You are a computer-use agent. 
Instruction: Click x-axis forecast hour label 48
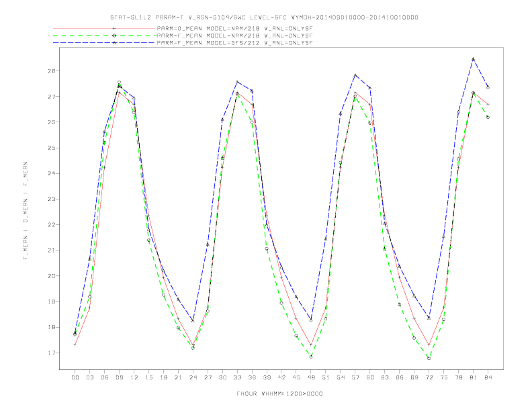311,377
